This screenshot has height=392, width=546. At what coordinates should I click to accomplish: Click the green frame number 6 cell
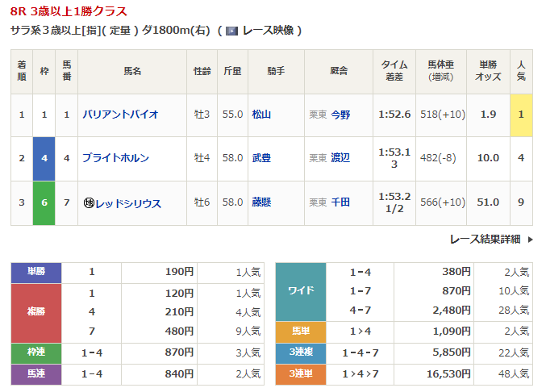(x=44, y=203)
